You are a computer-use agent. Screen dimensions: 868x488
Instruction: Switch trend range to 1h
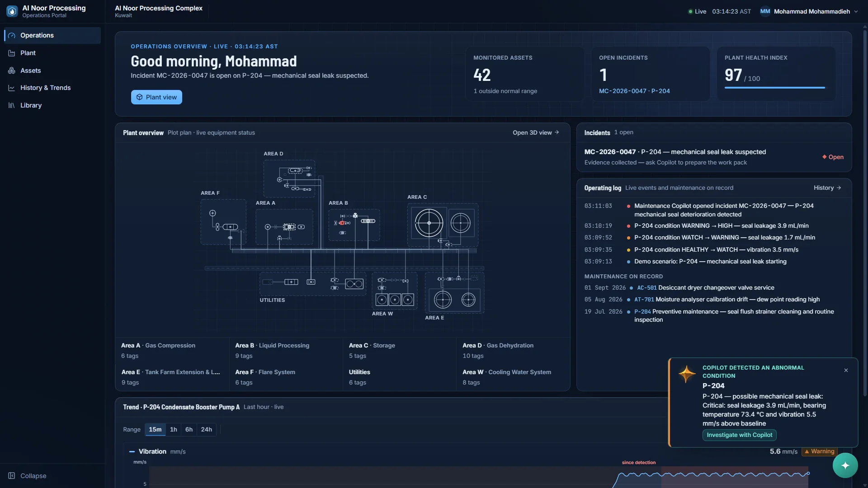pos(174,429)
